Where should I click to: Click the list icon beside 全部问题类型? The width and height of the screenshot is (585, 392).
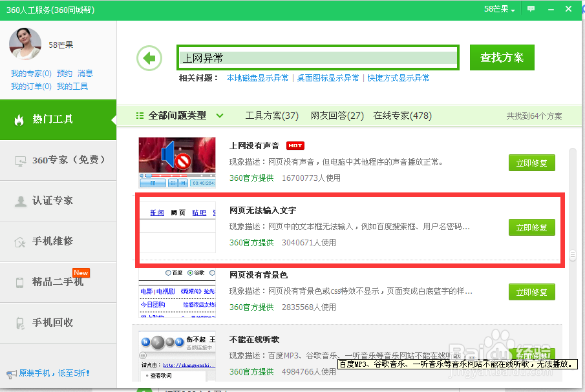click(140, 116)
